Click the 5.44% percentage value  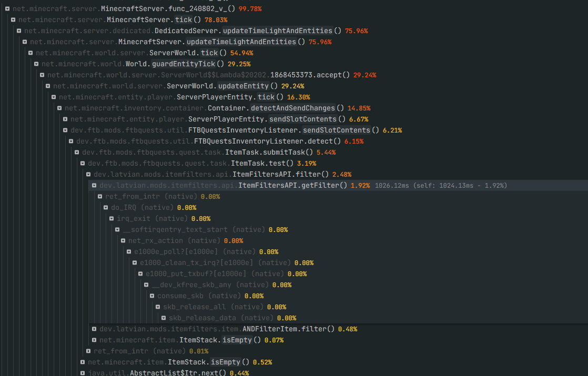326,152
